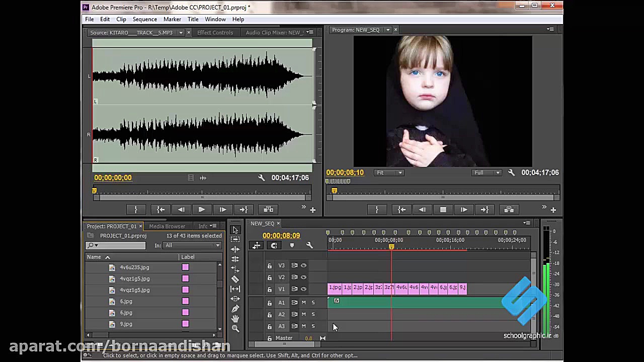Hide the V1 track output eye
The image size is (644, 362).
tap(303, 289)
